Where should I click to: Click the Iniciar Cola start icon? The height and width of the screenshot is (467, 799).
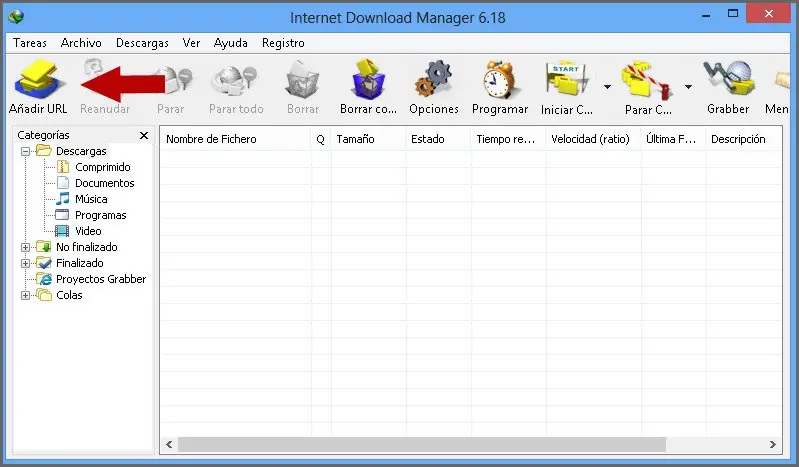(x=567, y=80)
